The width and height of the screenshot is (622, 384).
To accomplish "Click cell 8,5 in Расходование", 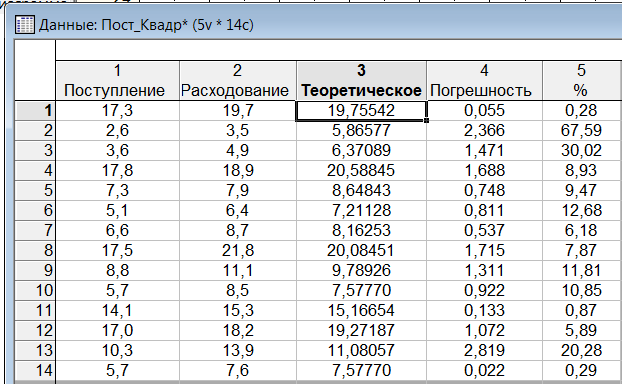I will click(x=238, y=290).
